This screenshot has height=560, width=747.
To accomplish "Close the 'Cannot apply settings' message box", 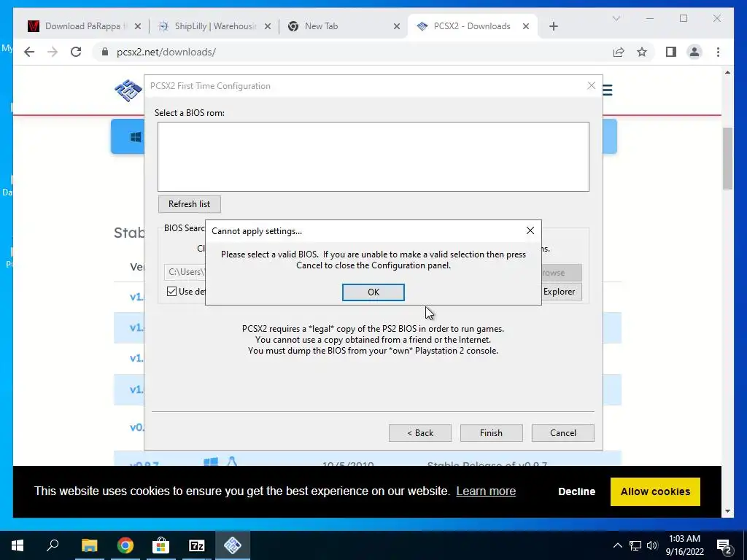I will 530,230.
